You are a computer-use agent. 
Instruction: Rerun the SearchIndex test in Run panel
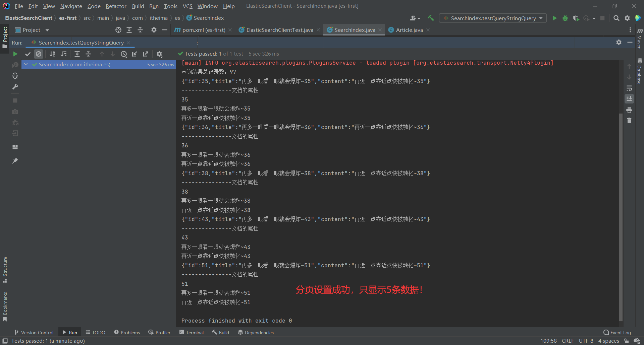(x=15, y=54)
